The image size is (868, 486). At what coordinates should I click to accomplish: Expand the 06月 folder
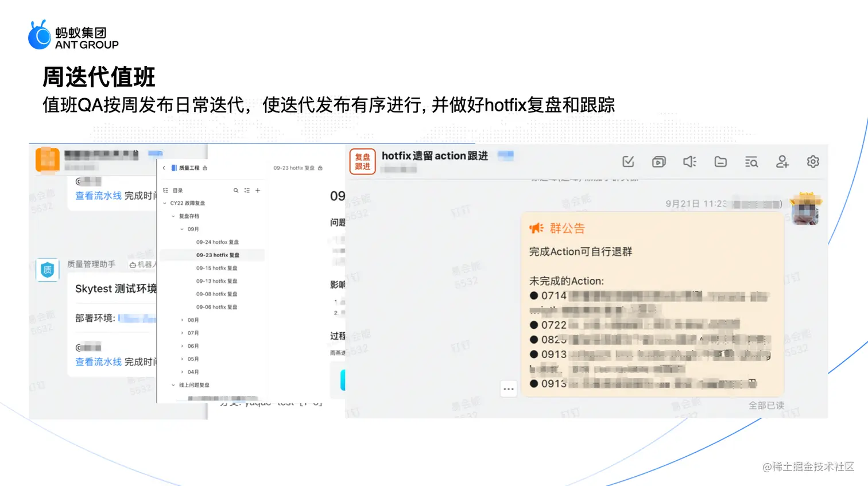point(182,346)
